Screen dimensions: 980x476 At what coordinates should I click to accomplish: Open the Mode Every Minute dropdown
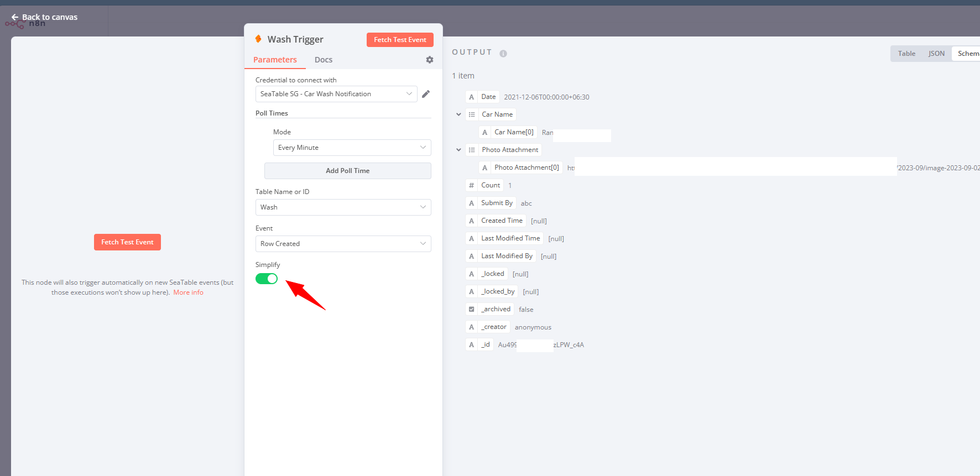[x=352, y=148]
